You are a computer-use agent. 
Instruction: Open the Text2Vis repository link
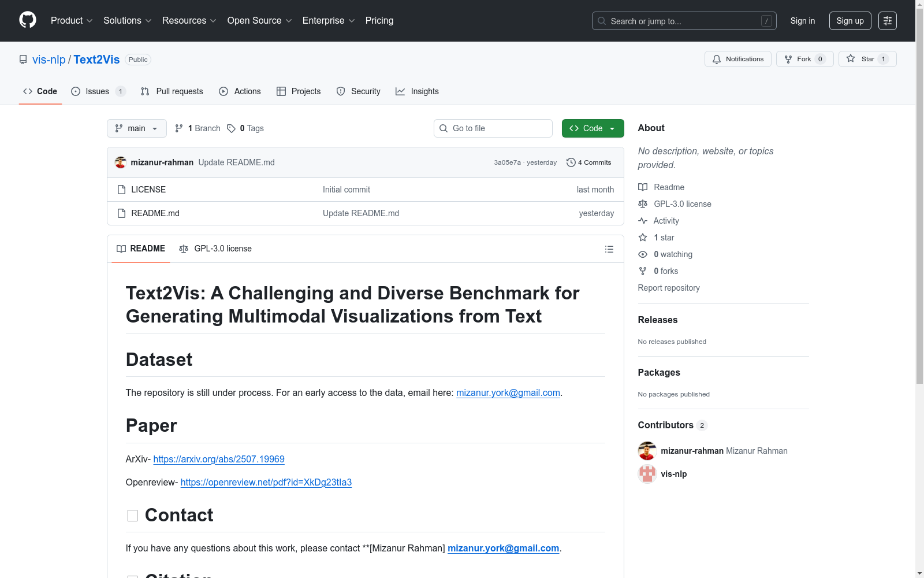tap(96, 60)
